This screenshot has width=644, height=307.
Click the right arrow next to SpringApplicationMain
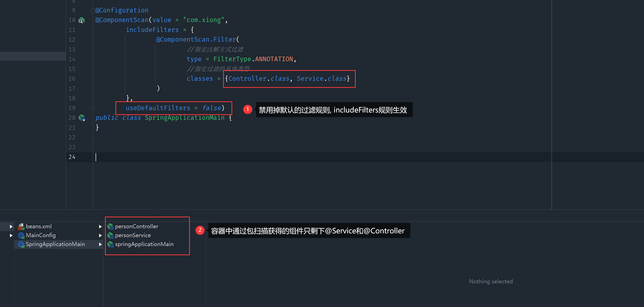(100, 244)
